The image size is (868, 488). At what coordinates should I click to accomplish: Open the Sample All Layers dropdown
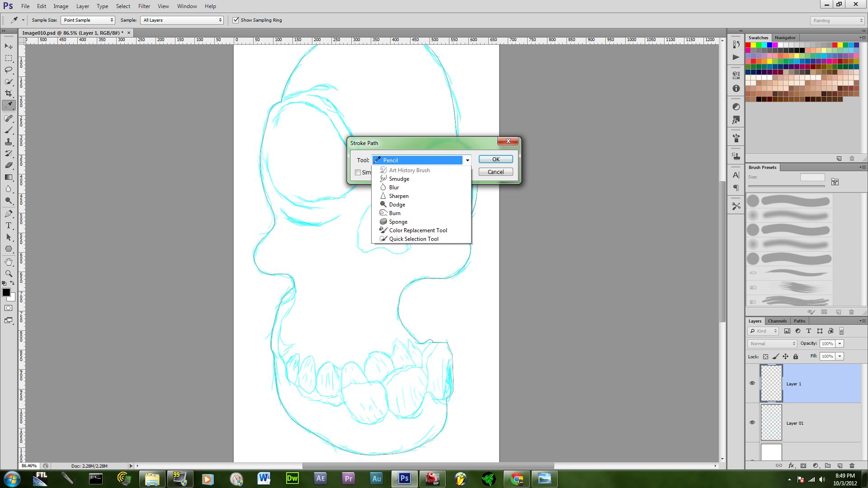pyautogui.click(x=182, y=20)
